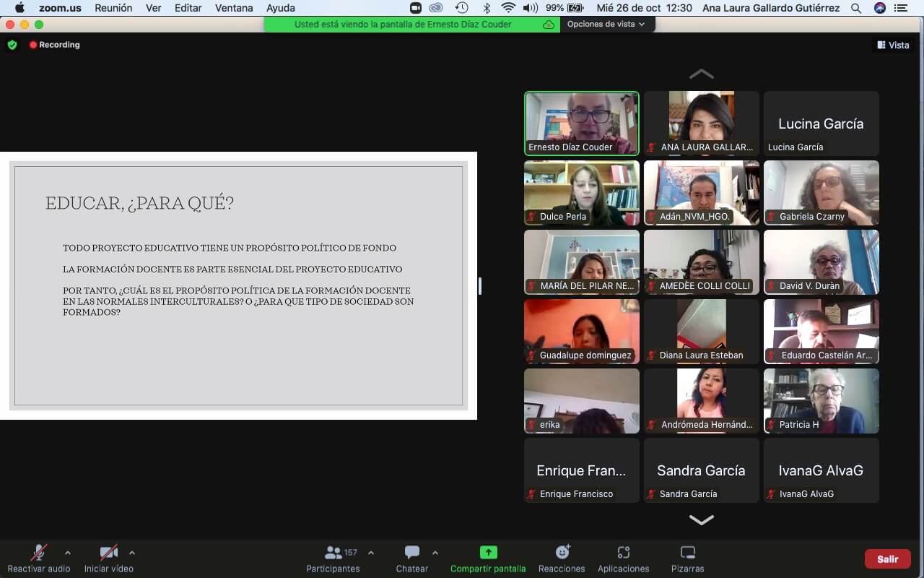The width and height of the screenshot is (924, 578).
Task: Click the Spotlight search icon in menu bar
Action: (x=856, y=8)
